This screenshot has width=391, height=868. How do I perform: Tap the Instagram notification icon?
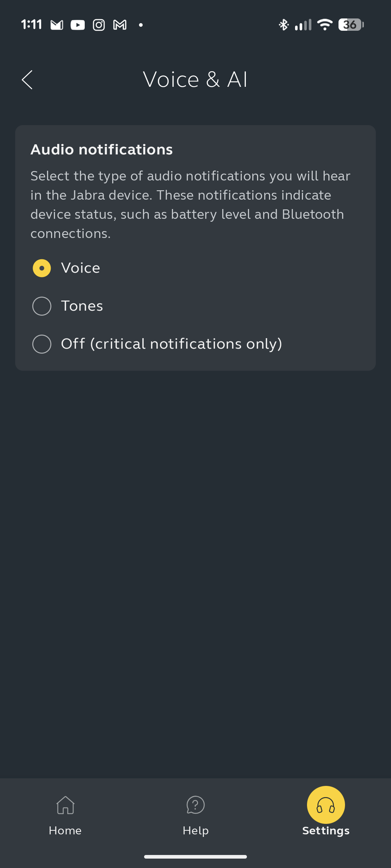point(99,25)
